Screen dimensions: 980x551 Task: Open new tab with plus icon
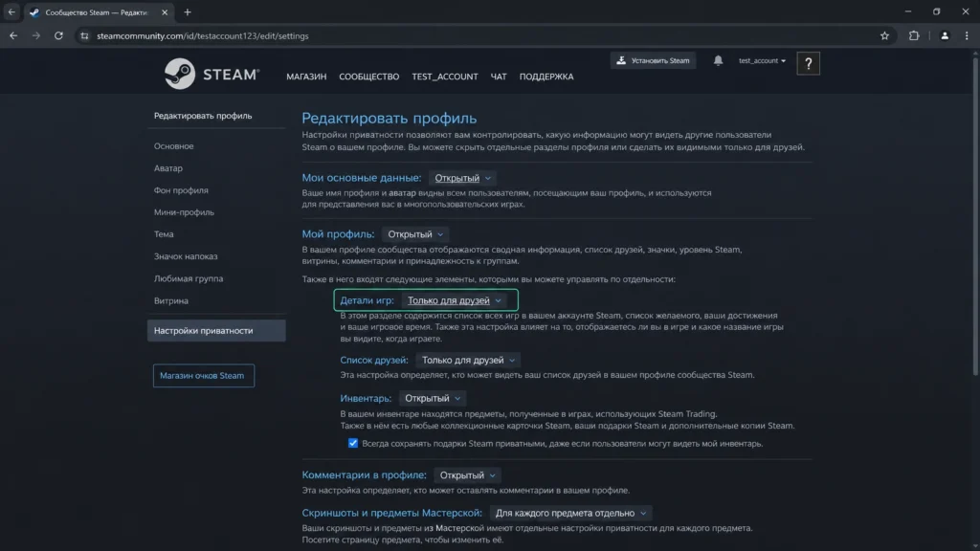click(x=188, y=11)
